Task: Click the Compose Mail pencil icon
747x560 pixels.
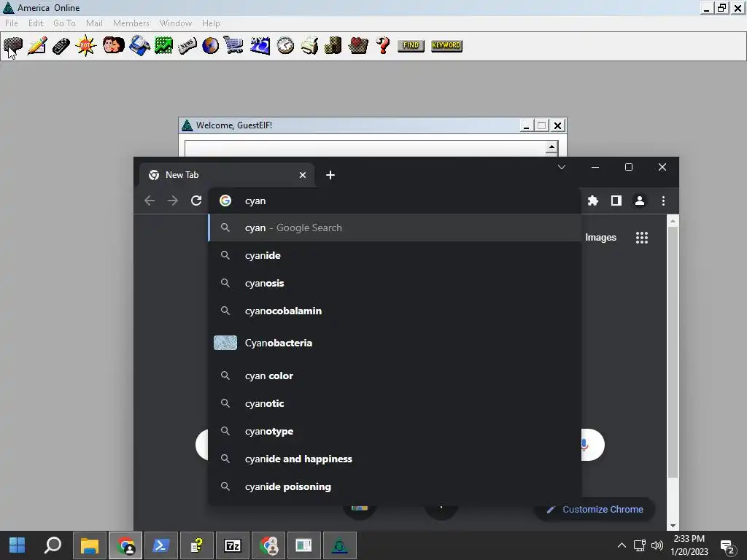Action: 37,46
